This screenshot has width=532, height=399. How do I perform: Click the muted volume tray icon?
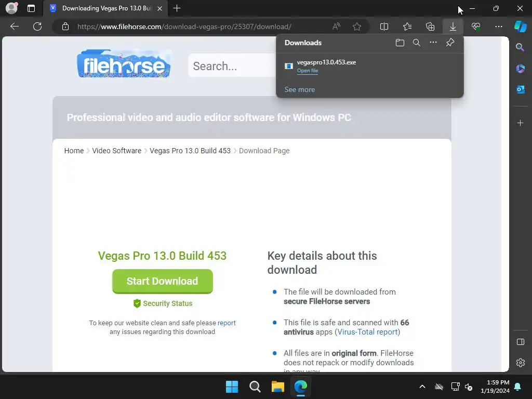pos(469,387)
